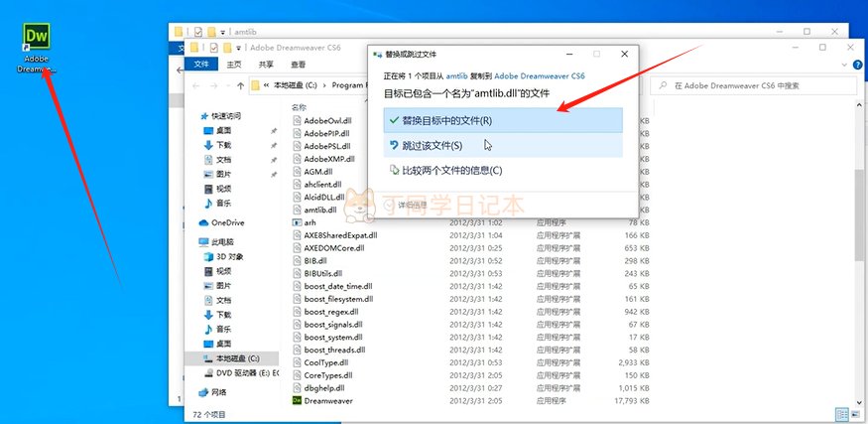This screenshot has height=424, width=868.
Task: Open Customize Quick Access dropdown in amtlib window
Action: pyautogui.click(x=222, y=32)
